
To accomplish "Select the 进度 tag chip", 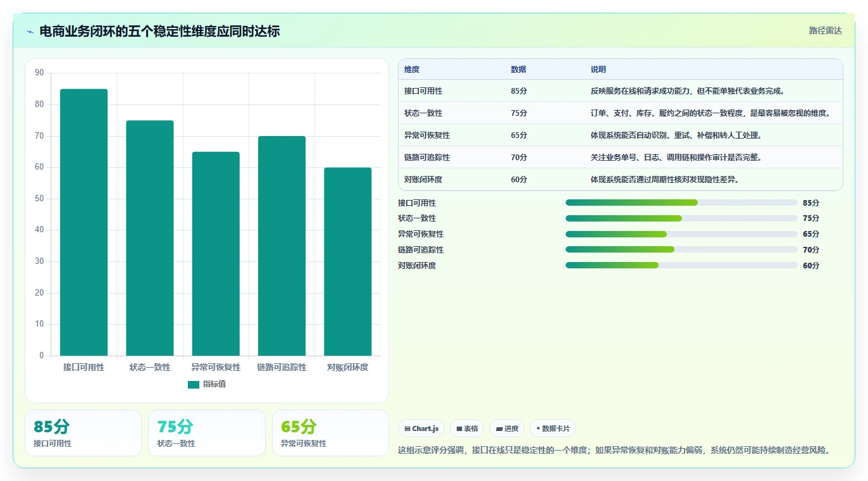I will pos(507,428).
